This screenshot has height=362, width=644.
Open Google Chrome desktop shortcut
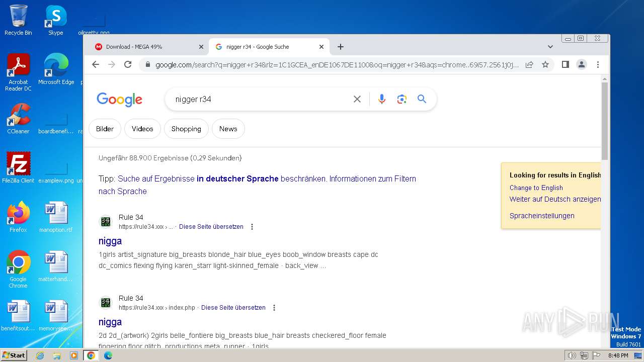coord(18,269)
